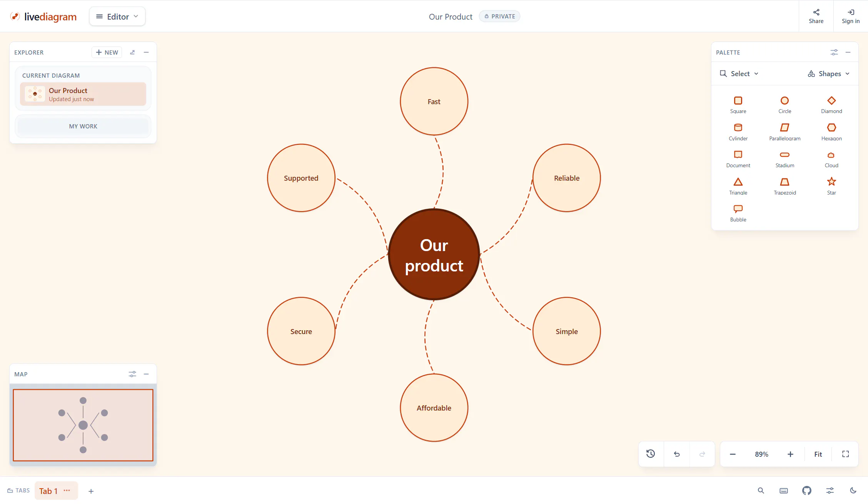The image size is (868, 504).
Task: Enter fullscreen mode
Action: (845, 454)
